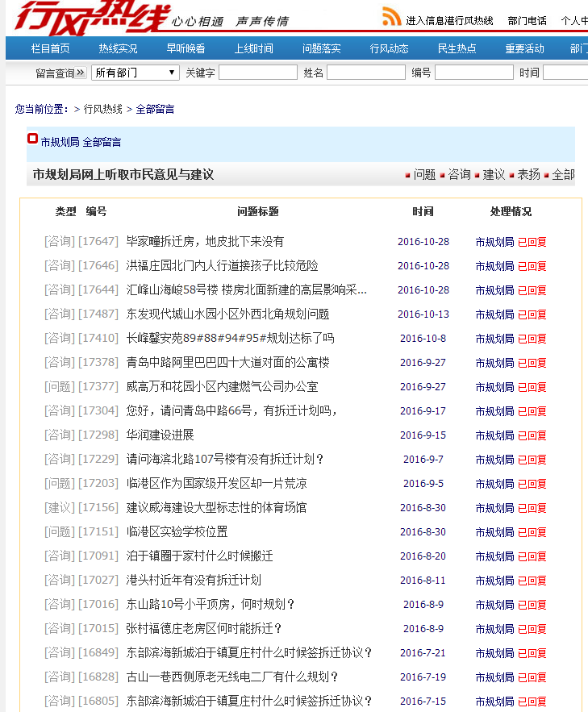The width and height of the screenshot is (588, 712).
Task: Click 全部留言 in the breadcrumb
Action: 155,109
